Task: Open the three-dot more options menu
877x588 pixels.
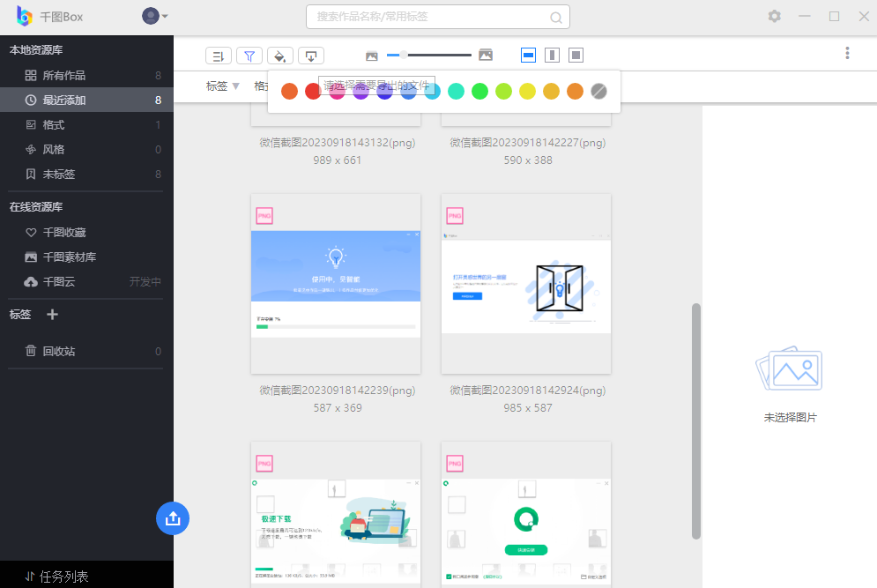Action: coord(847,53)
